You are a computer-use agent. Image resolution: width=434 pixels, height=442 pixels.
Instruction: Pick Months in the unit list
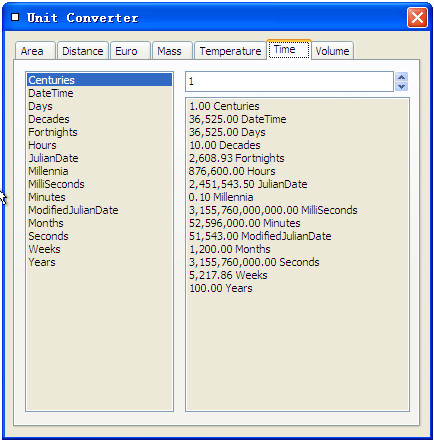pyautogui.click(x=99, y=223)
